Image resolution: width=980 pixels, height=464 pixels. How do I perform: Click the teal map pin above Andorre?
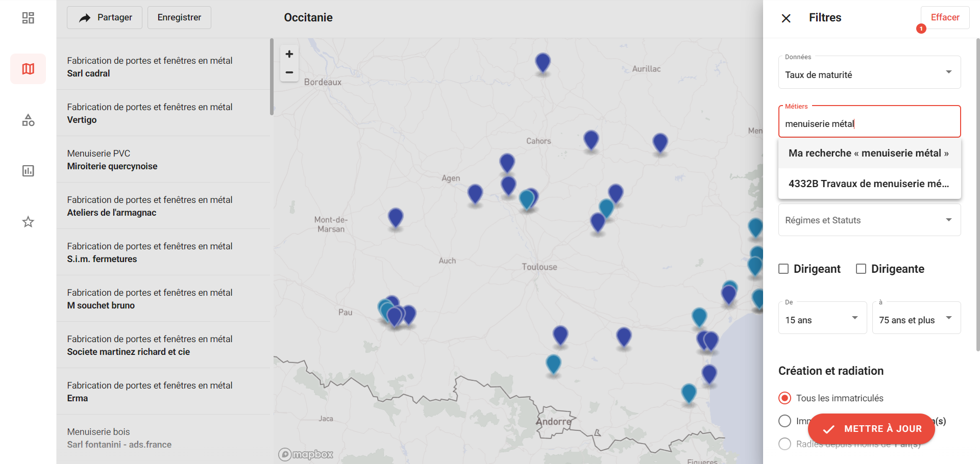click(x=553, y=364)
